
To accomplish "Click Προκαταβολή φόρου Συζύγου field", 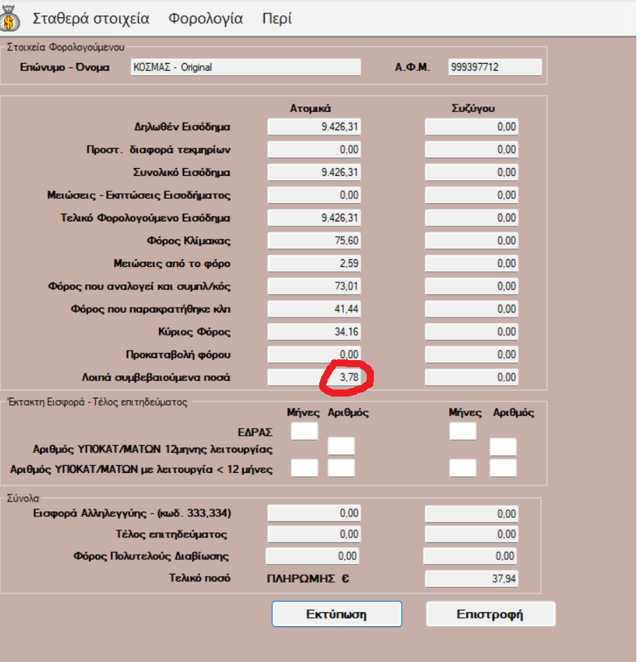I will pos(472,354).
